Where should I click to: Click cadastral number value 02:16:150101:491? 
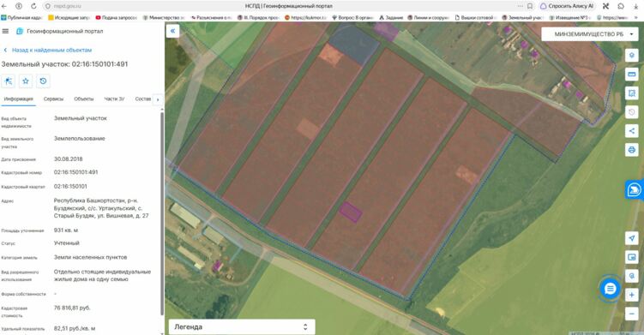point(76,172)
